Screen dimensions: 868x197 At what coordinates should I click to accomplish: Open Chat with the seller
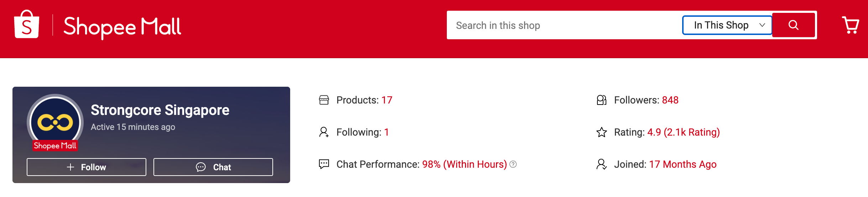(213, 167)
